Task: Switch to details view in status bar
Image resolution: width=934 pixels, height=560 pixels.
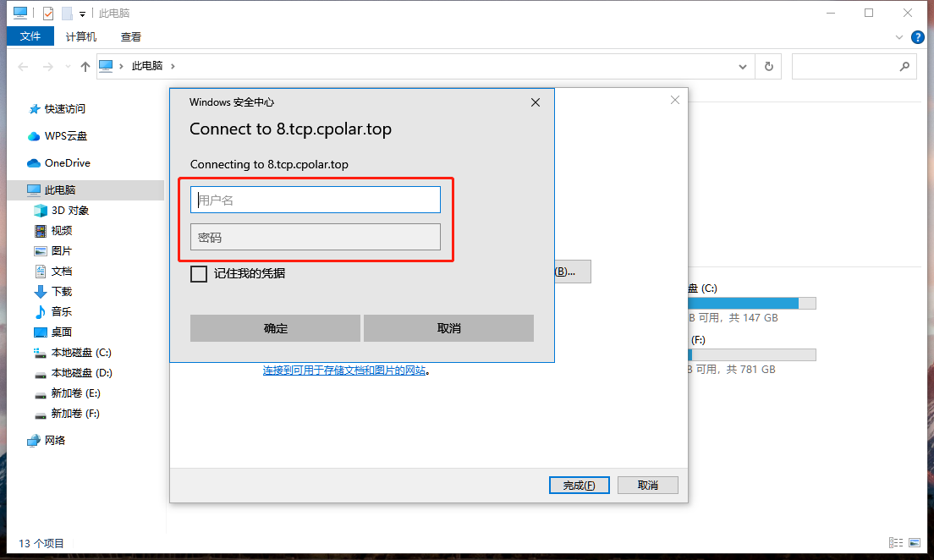Action: click(x=897, y=542)
